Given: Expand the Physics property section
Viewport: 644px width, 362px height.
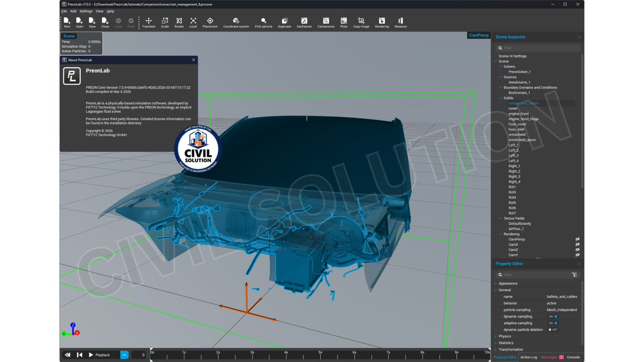Looking at the screenshot, I should 495,336.
